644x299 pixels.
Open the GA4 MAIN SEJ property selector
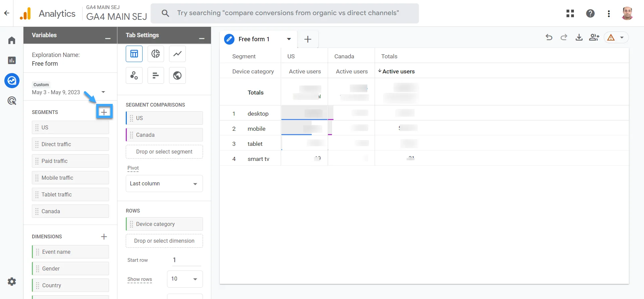[x=116, y=13]
